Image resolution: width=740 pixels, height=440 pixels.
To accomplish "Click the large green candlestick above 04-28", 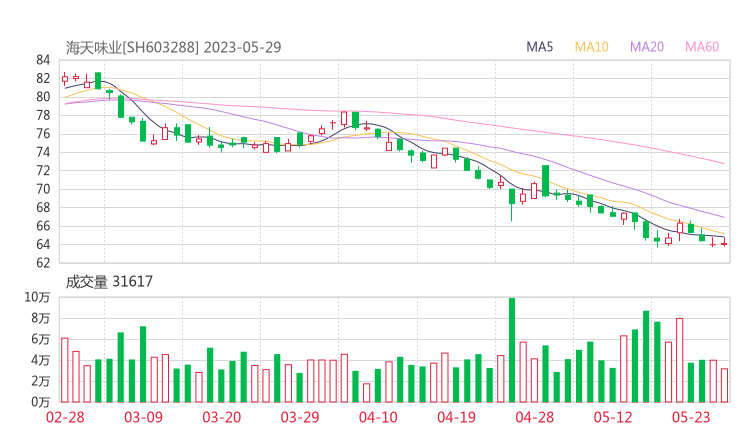I will click(546, 180).
